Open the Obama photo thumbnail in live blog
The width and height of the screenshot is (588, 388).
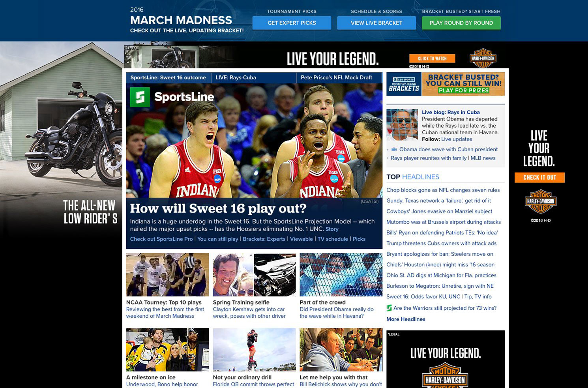(x=402, y=125)
